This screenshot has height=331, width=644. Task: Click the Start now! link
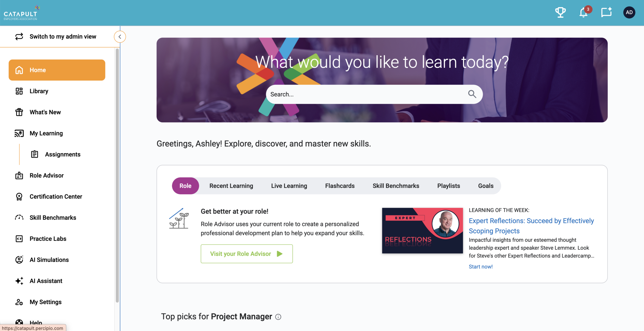480,267
